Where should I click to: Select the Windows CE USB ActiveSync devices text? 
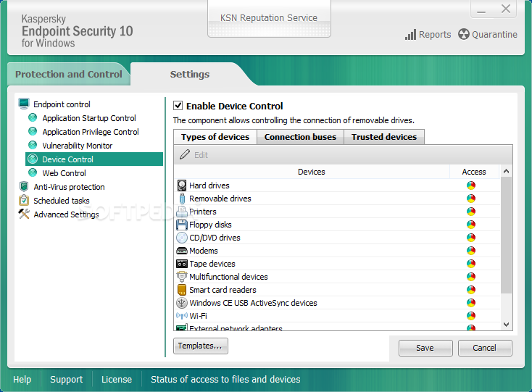click(253, 303)
